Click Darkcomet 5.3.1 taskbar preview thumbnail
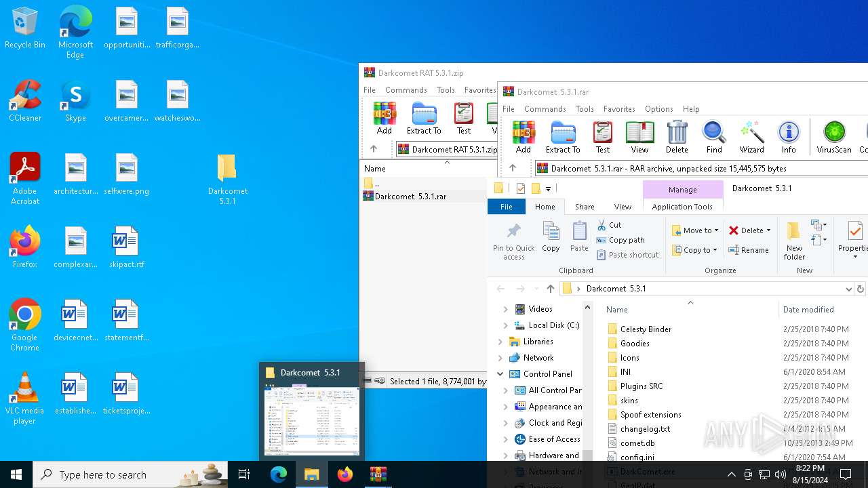This screenshot has width=868, height=488. (312, 420)
